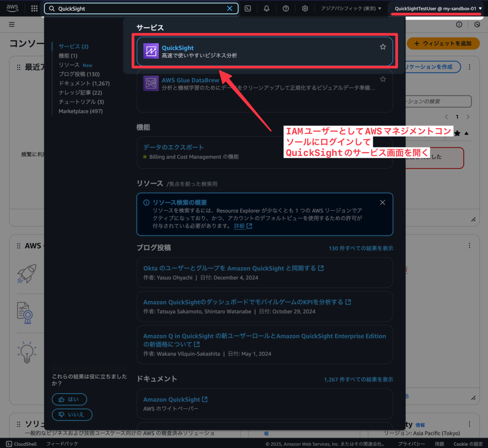Select the チュートリアル (3) filter
The width and height of the screenshot is (488, 448).
coord(81,102)
